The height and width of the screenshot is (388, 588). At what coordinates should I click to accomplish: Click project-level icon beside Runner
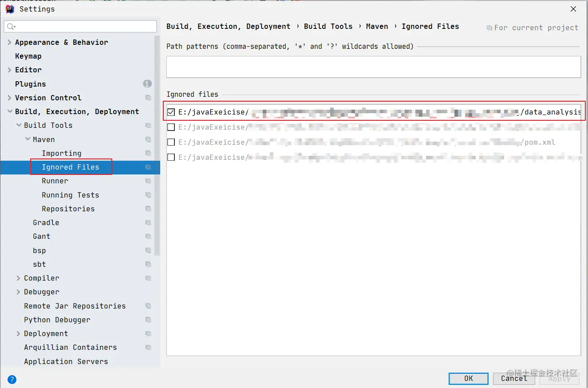pos(148,181)
